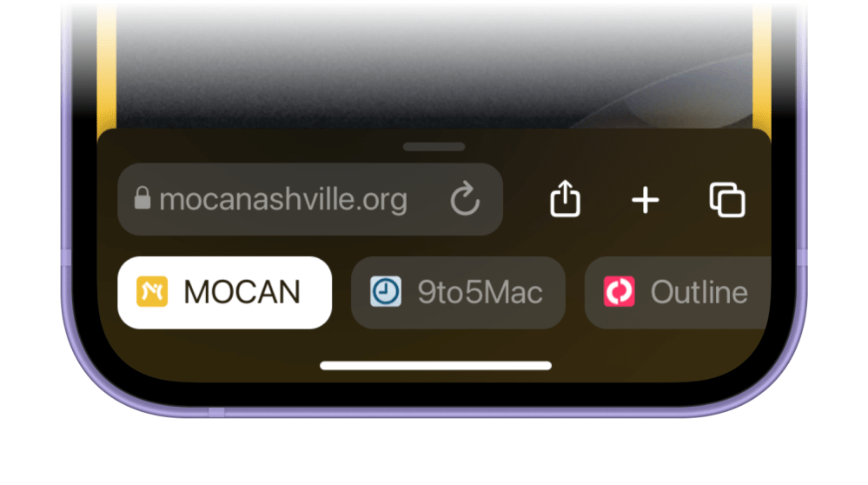The width and height of the screenshot is (868, 485).
Task: Tap the white home indicator bar
Action: pyautogui.click(x=435, y=365)
